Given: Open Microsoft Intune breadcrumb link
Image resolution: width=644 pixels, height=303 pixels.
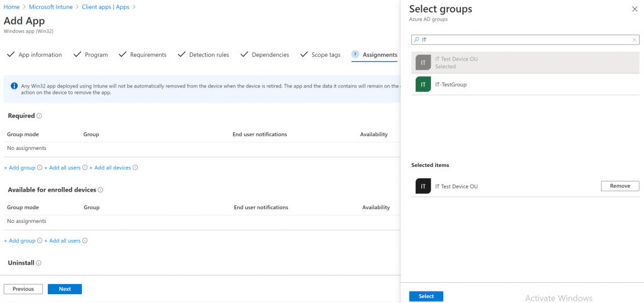Looking at the screenshot, I should pos(50,7).
